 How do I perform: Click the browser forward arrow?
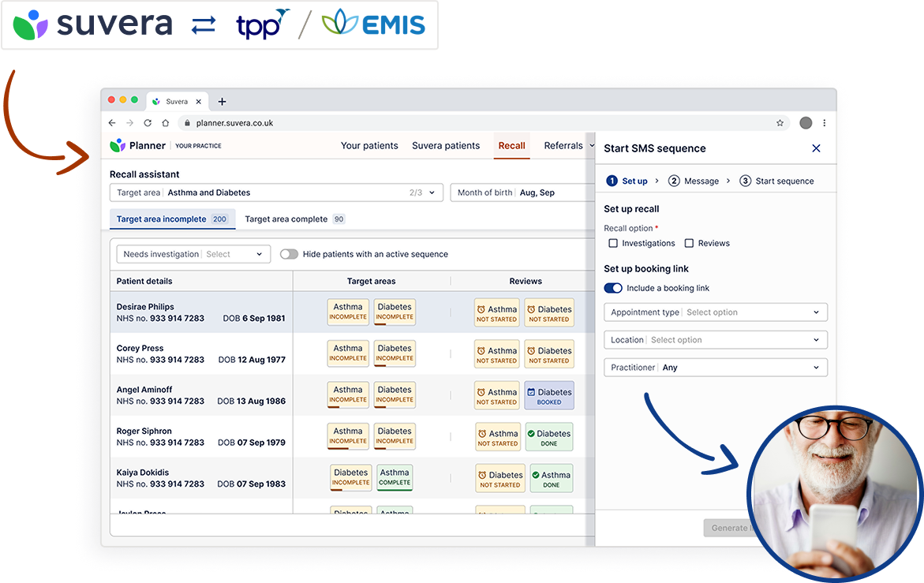(129, 123)
